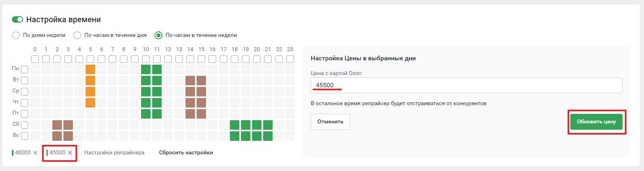Check the hour 0 column checkbox
The image size is (644, 171).
[35, 59]
